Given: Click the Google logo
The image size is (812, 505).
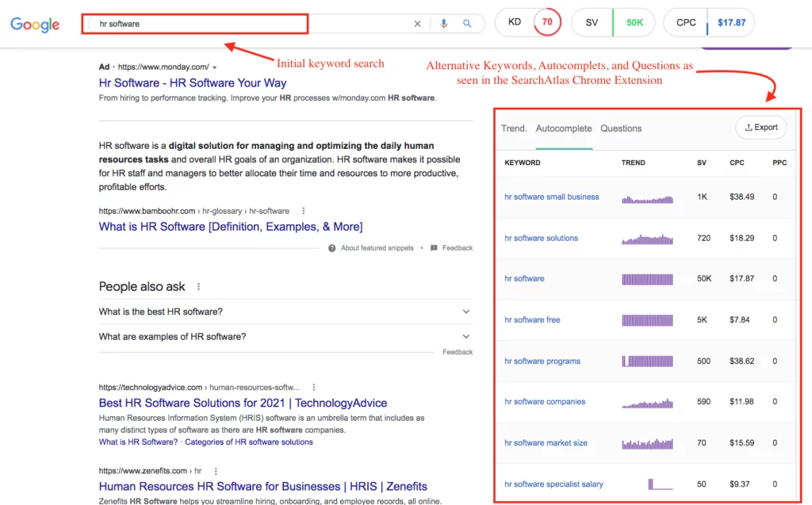Looking at the screenshot, I should pyautogui.click(x=35, y=25).
